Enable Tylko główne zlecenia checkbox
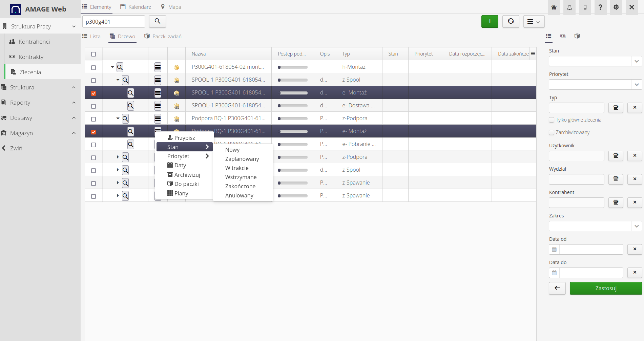 click(x=552, y=120)
